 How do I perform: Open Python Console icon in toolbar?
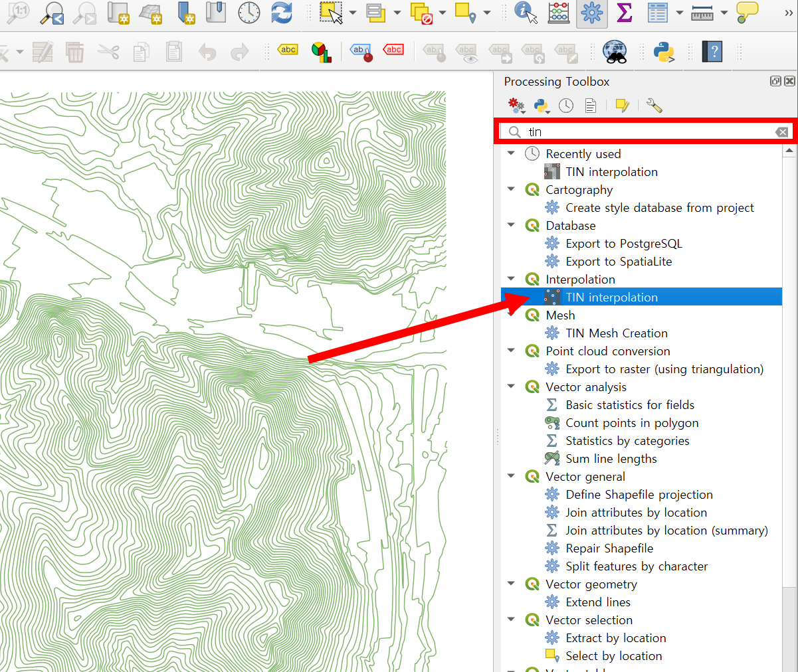pos(664,52)
